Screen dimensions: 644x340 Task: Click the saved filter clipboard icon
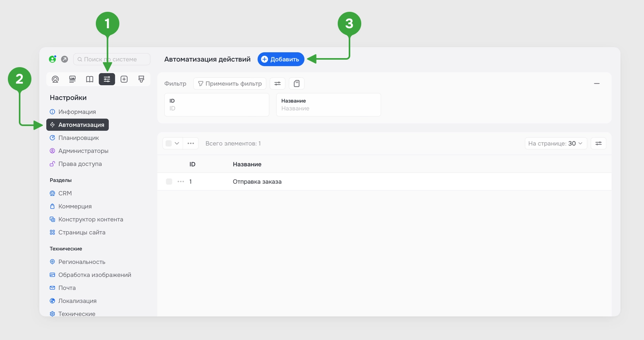[297, 84]
